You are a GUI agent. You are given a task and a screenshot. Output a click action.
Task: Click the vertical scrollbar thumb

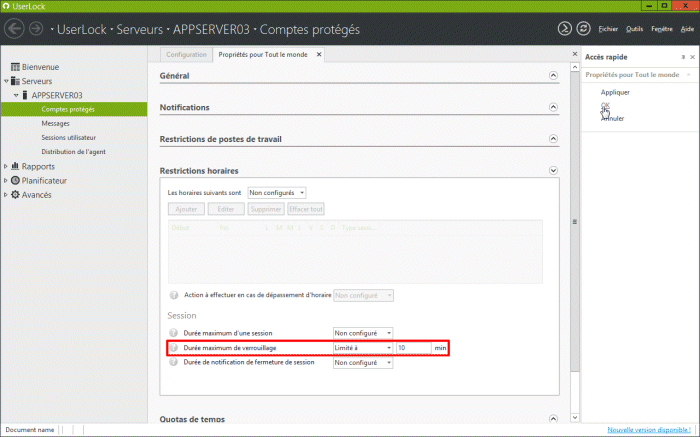click(575, 221)
